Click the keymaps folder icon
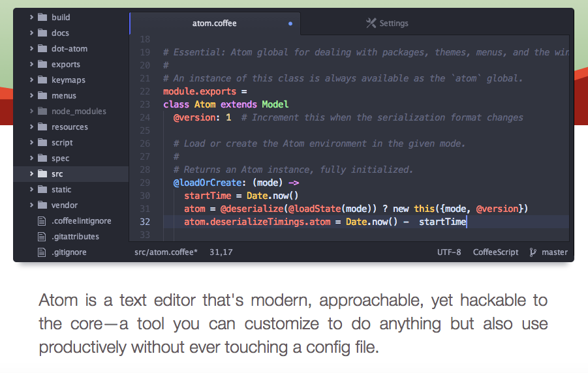 pyautogui.click(x=42, y=80)
